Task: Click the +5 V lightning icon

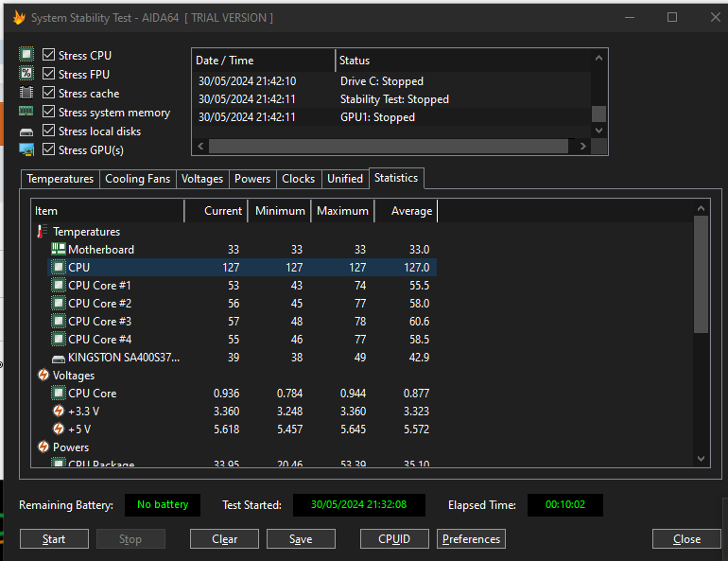Action: coord(59,429)
